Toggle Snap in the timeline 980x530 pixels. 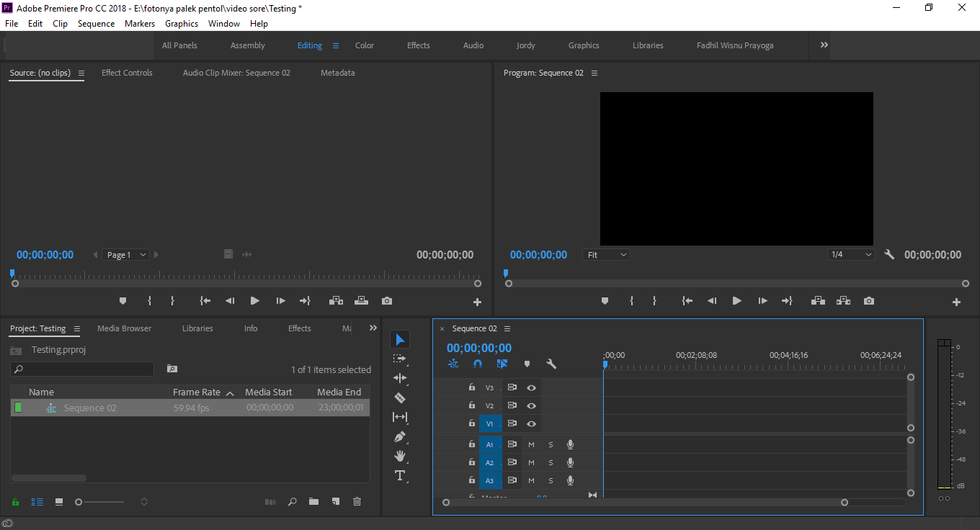(477, 364)
